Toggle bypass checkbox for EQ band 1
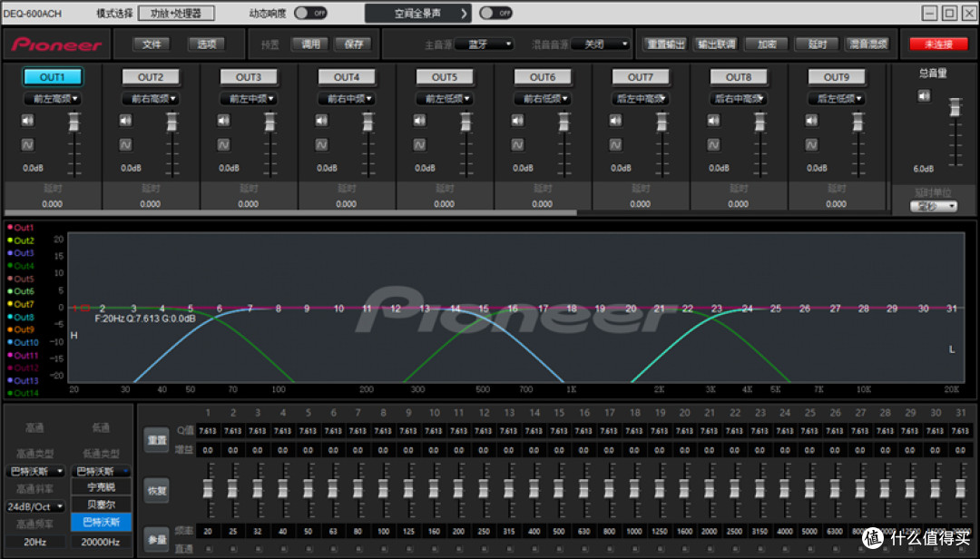The width and height of the screenshot is (980, 559). 208,549
